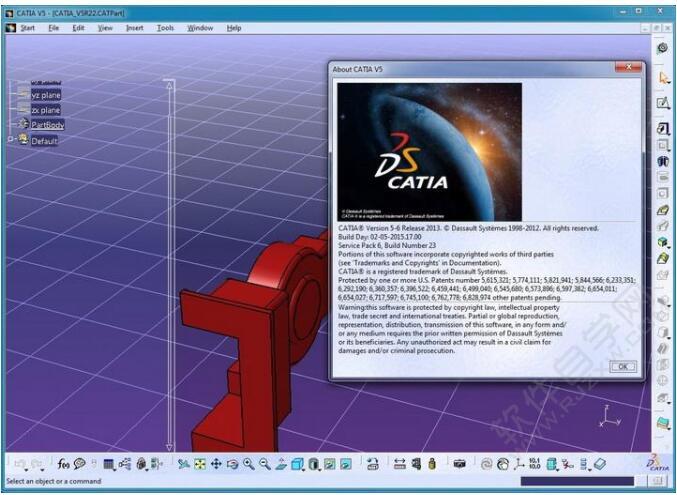Activate the Rotate view tool

[x=232, y=464]
